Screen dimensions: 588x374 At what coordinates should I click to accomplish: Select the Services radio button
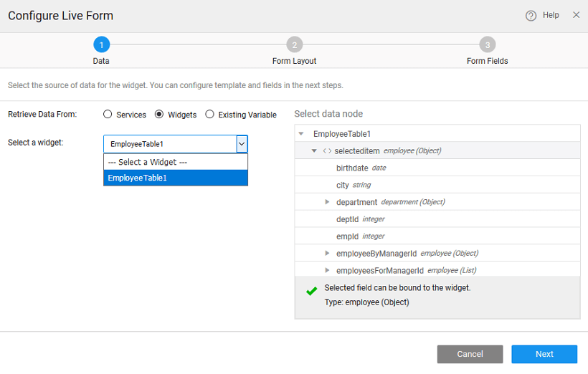[108, 115]
